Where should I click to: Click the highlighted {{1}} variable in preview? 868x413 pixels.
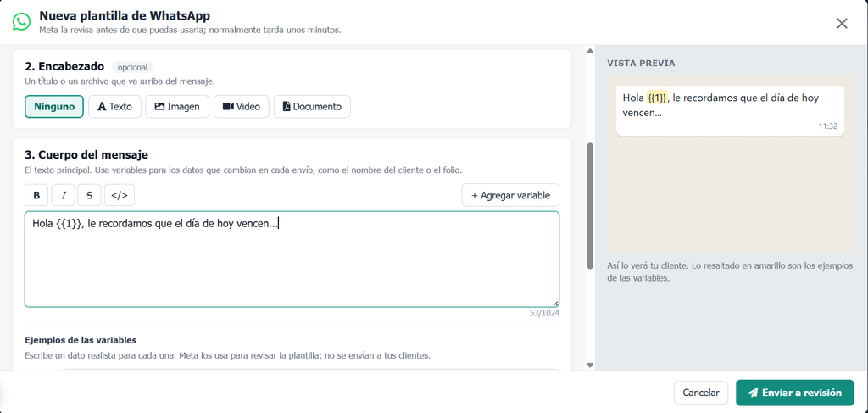[x=657, y=98]
